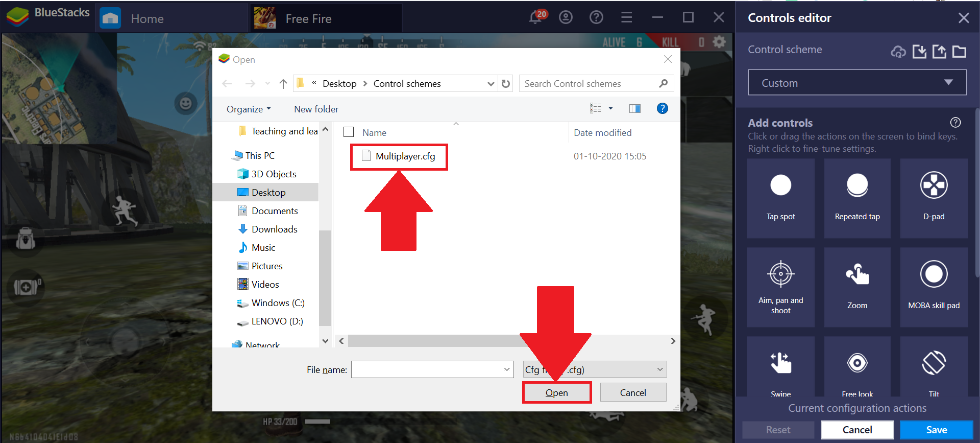Image resolution: width=980 pixels, height=443 pixels.
Task: Open Documents in navigation pane
Action: (268, 211)
